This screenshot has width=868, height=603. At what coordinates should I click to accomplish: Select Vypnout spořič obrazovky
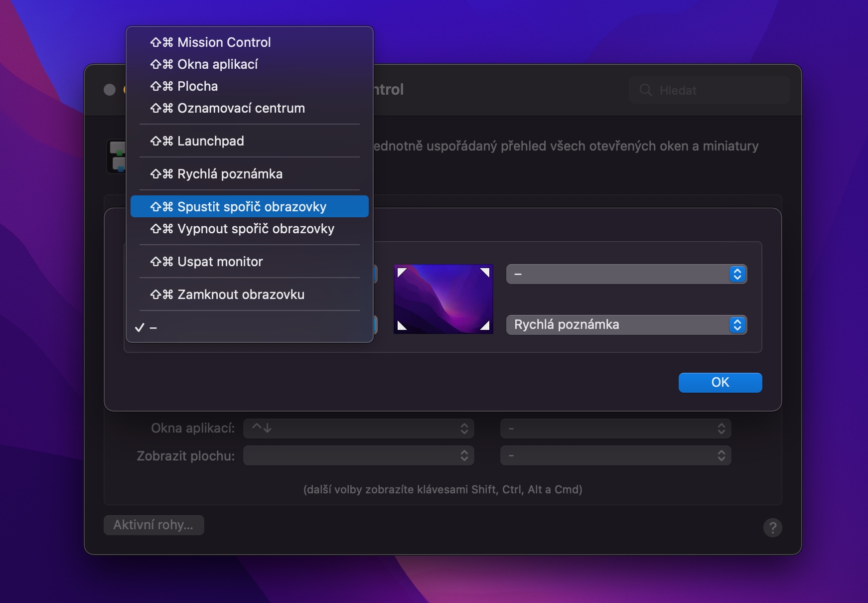pyautogui.click(x=249, y=229)
